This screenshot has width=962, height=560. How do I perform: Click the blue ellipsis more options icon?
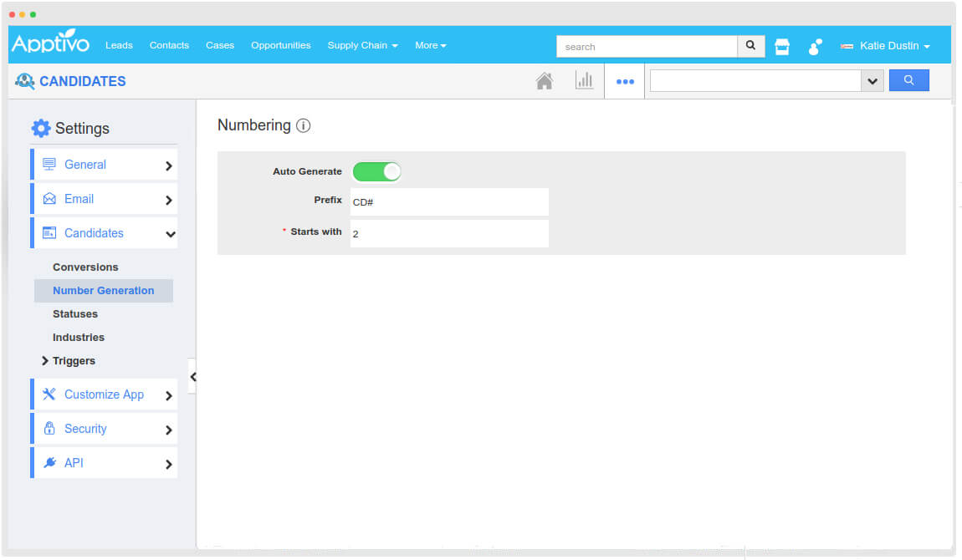tap(624, 80)
